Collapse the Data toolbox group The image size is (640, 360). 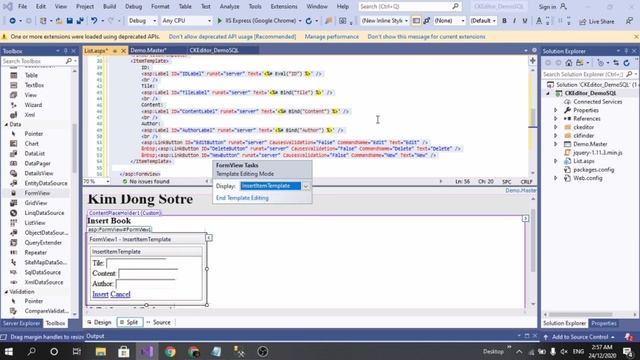coord(6,124)
